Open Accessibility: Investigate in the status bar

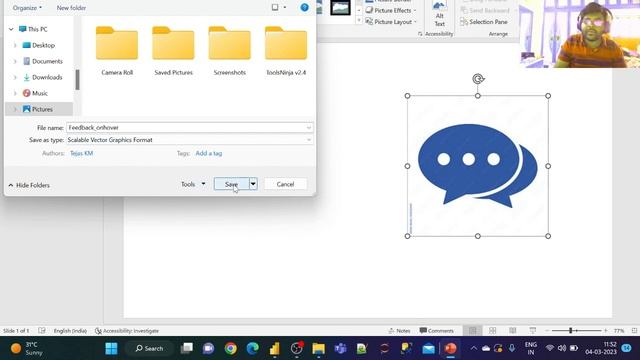127,331
